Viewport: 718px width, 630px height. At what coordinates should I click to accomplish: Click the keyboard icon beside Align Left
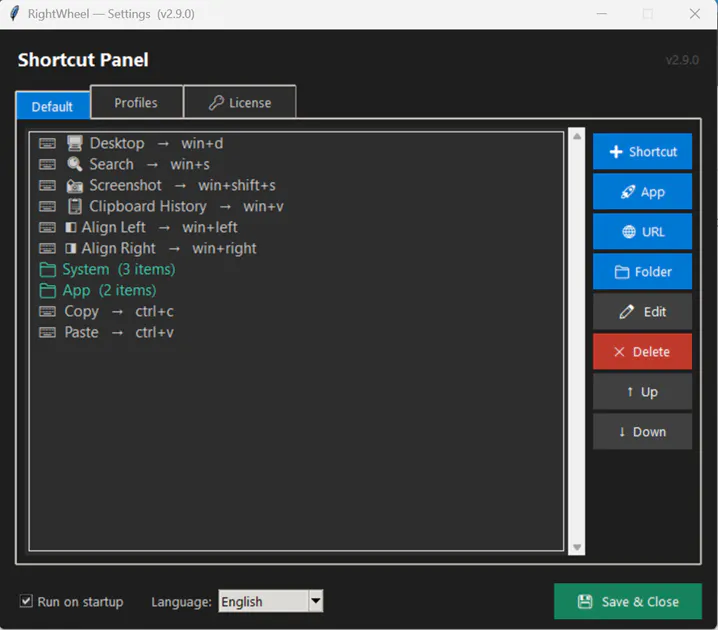pos(47,228)
